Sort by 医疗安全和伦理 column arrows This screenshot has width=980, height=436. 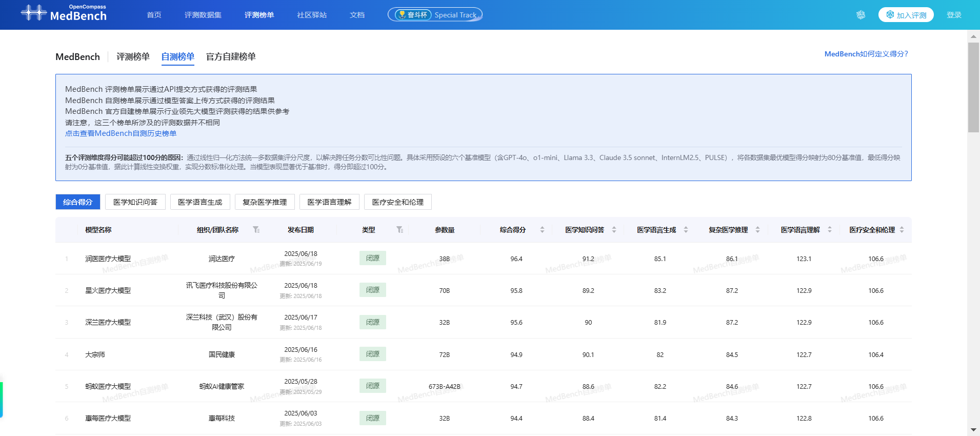(902, 230)
